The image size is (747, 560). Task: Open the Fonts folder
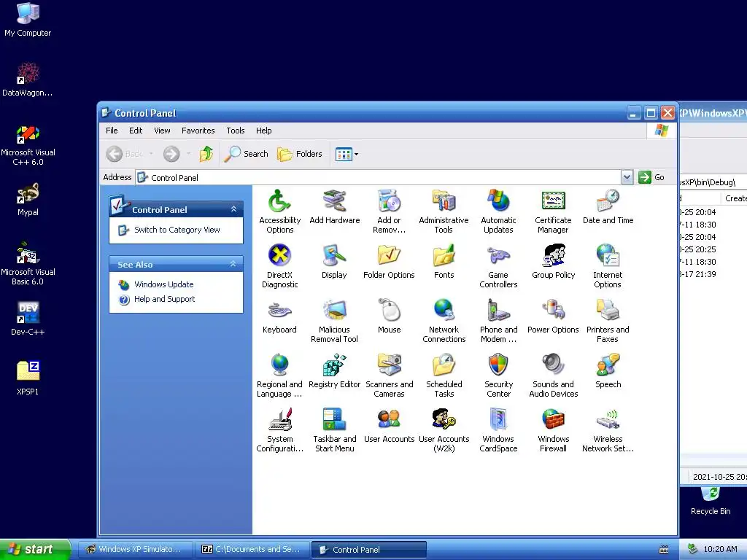click(444, 262)
